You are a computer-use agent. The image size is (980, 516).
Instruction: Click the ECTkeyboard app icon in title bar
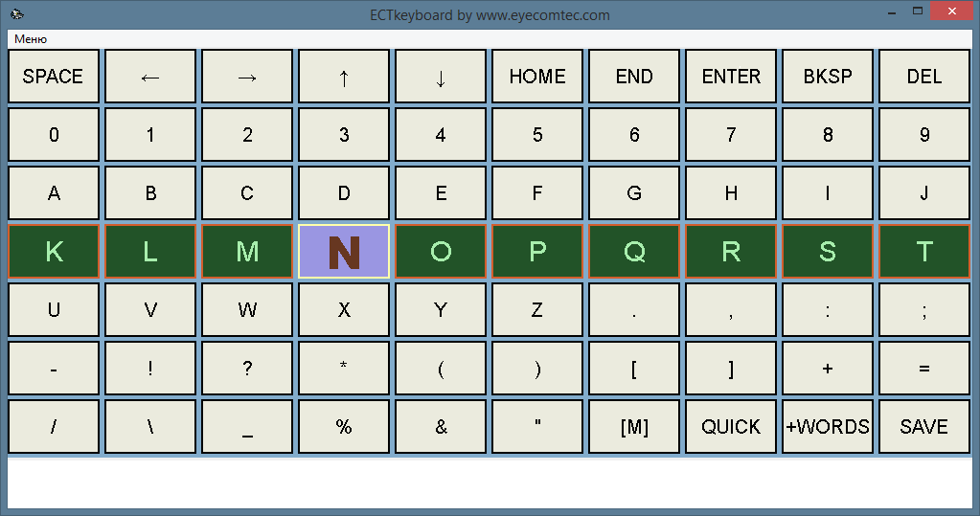click(x=17, y=13)
